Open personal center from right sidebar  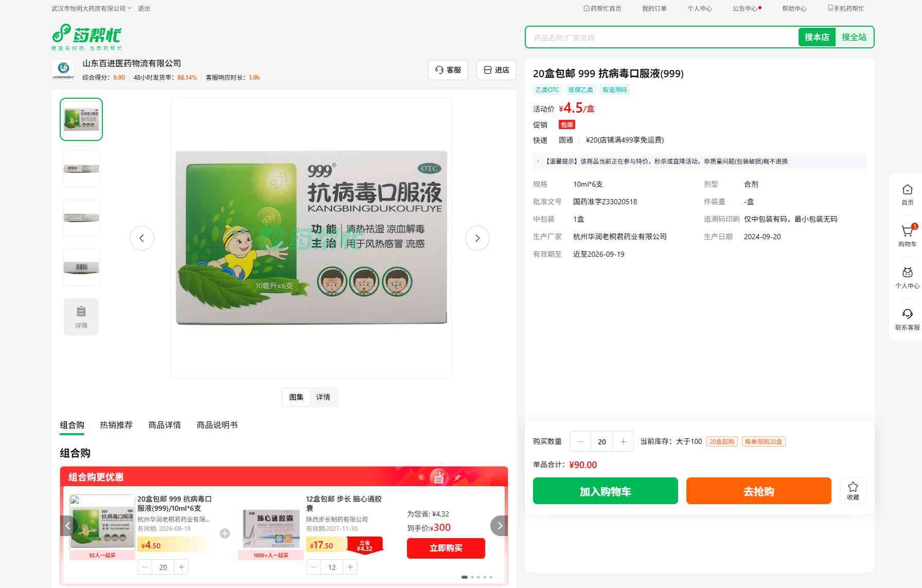point(907,277)
